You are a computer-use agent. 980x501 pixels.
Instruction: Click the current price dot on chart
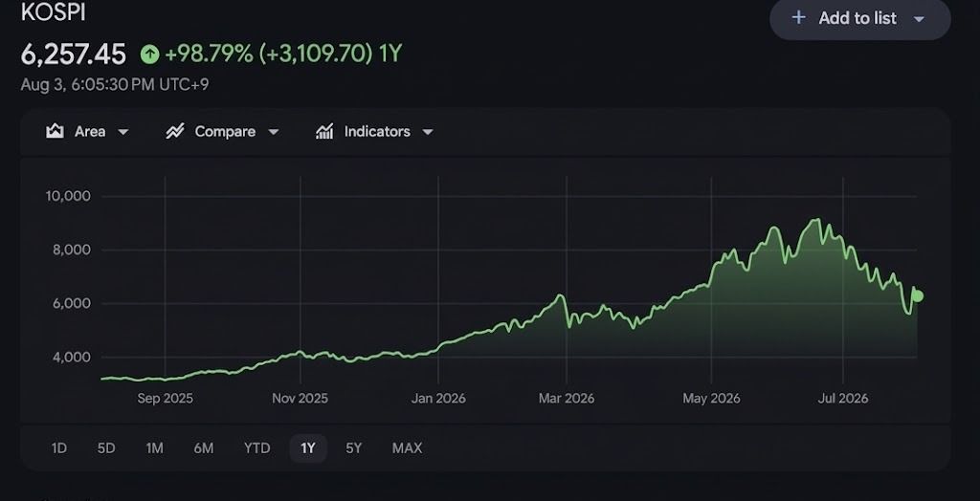pyautogui.click(x=918, y=296)
